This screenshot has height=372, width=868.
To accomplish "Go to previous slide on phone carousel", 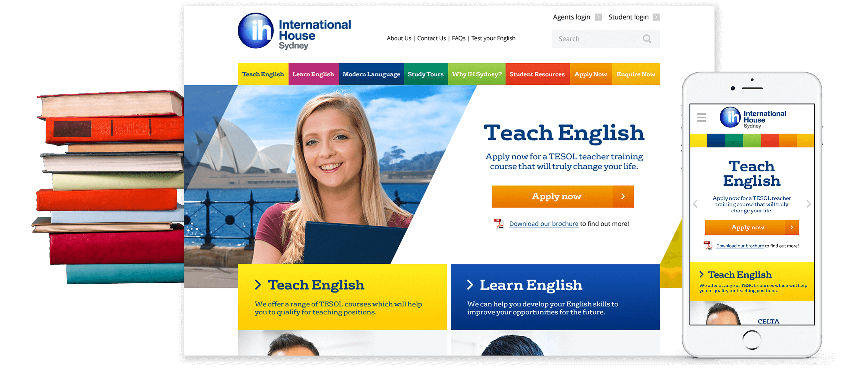I will [695, 204].
